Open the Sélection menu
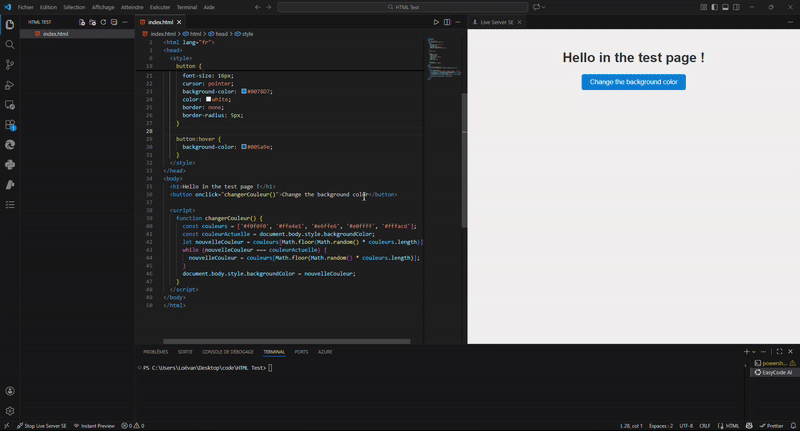This screenshot has height=431, width=800. 74,7
